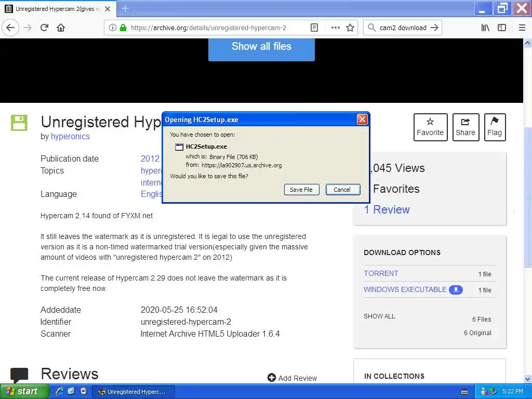Submit search with the arrow icon
Screen dimensions: 532x399
pos(434,28)
